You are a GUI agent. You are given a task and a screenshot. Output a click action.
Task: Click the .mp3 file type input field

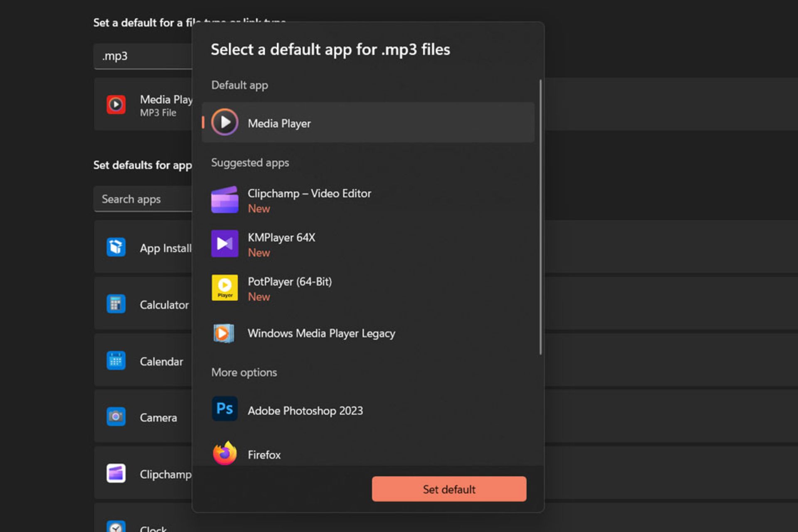pos(143,56)
